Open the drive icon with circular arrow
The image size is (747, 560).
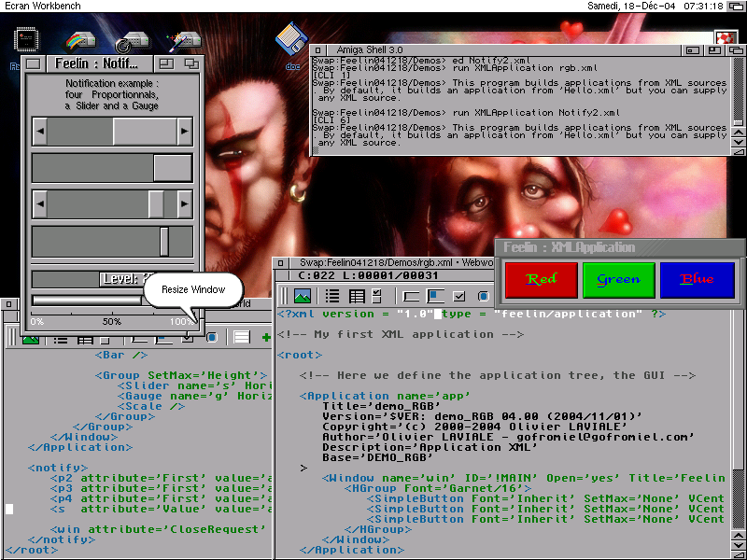133,42
